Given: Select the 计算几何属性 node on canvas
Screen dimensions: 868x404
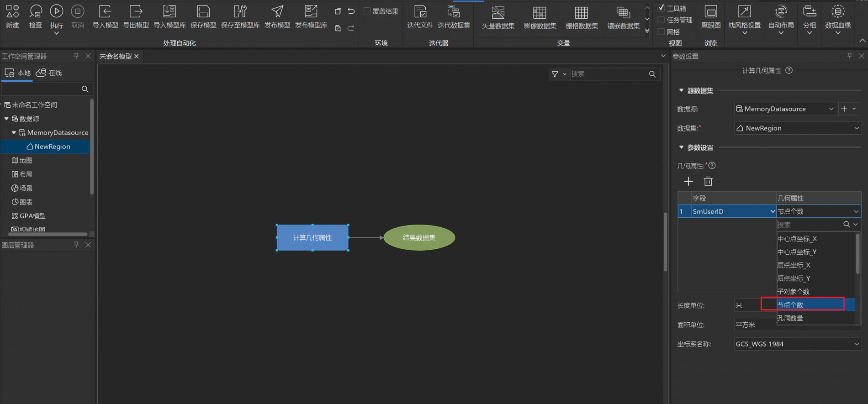Looking at the screenshot, I should [312, 237].
